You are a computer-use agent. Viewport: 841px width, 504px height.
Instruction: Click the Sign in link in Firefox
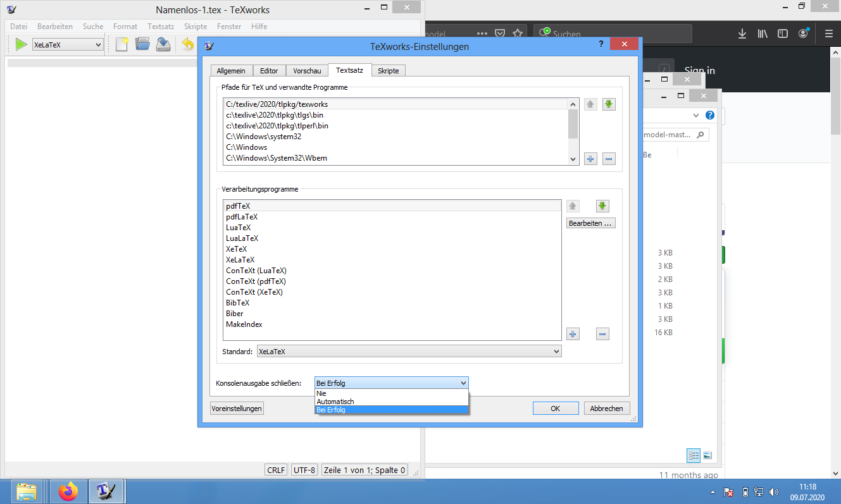click(x=700, y=70)
